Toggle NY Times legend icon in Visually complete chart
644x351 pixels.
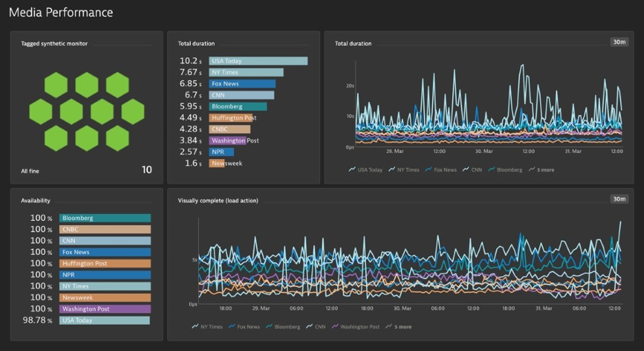tap(195, 326)
